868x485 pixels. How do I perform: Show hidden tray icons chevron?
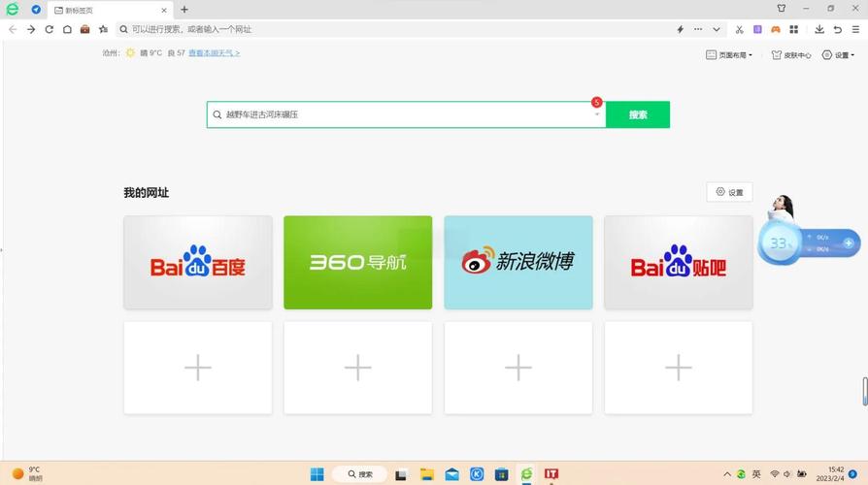[727, 474]
